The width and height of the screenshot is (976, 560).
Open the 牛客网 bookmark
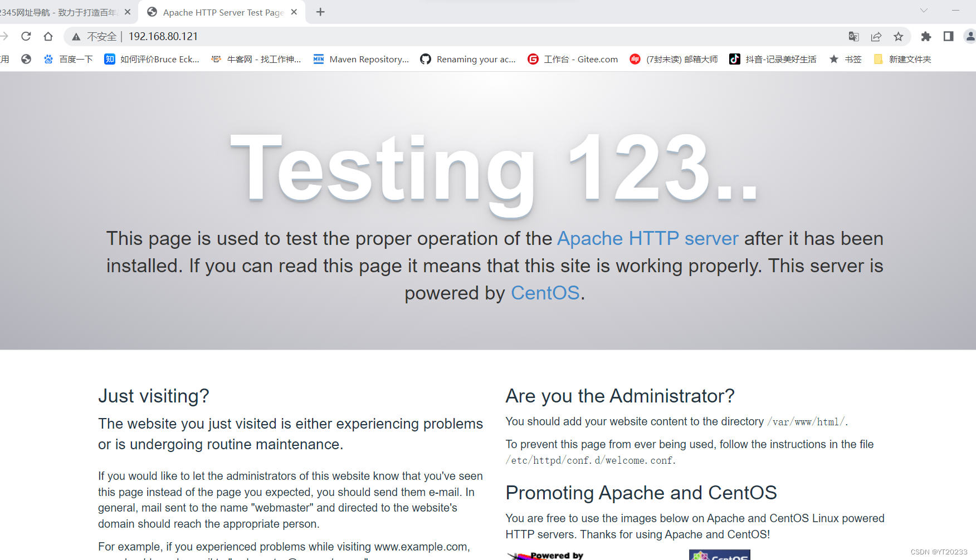(x=256, y=59)
